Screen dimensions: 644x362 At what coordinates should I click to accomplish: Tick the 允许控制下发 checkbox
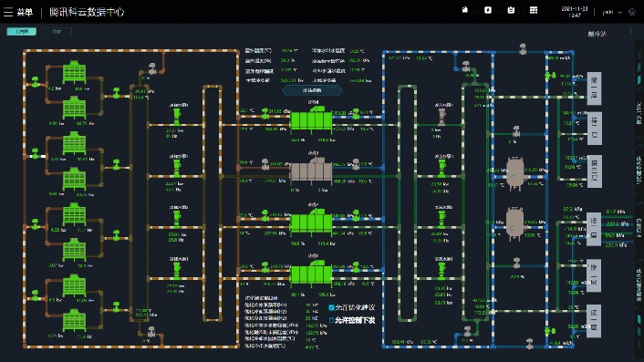[331, 320]
